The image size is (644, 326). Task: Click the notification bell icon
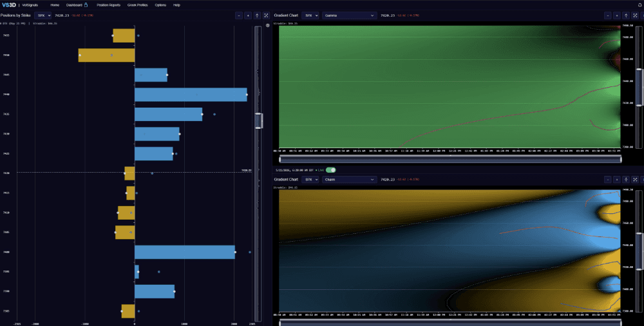[x=640, y=5]
